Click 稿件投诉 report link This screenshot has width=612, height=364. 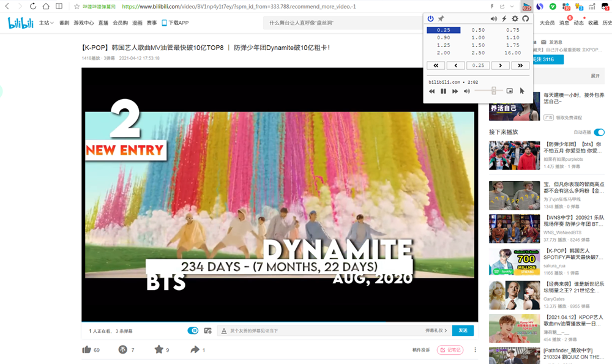coord(421,350)
